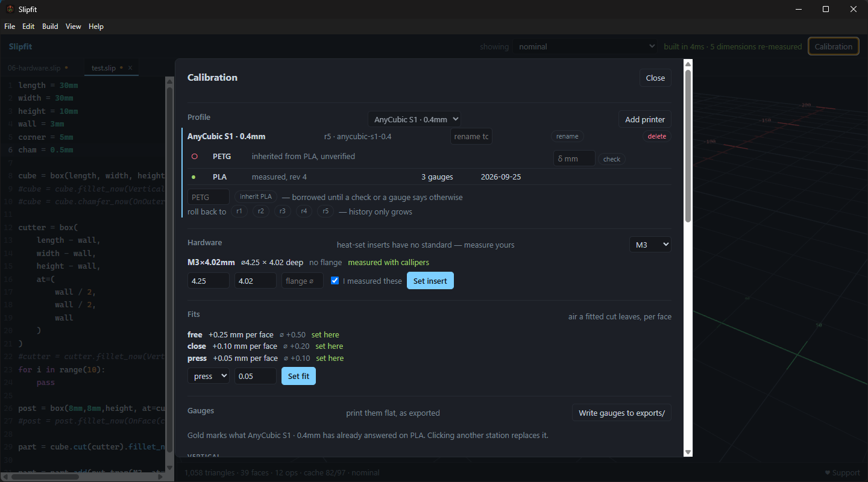Click the Slipfit app icon in title bar

pos(10,9)
